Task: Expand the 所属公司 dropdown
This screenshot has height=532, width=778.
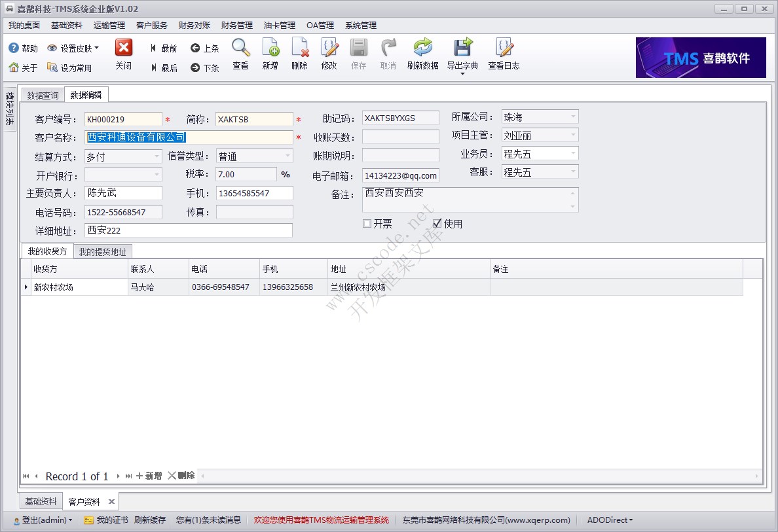Action: click(x=573, y=117)
